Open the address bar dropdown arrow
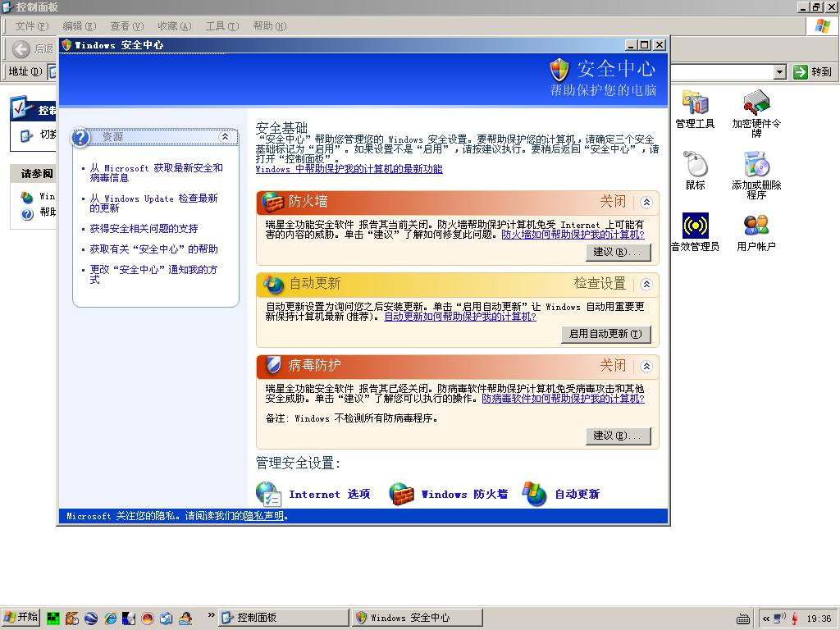 780,72
